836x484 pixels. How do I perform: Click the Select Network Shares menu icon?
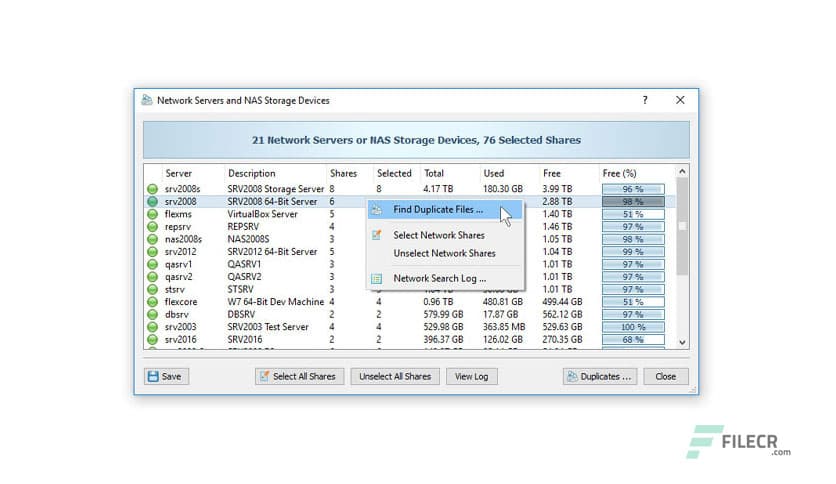377,235
